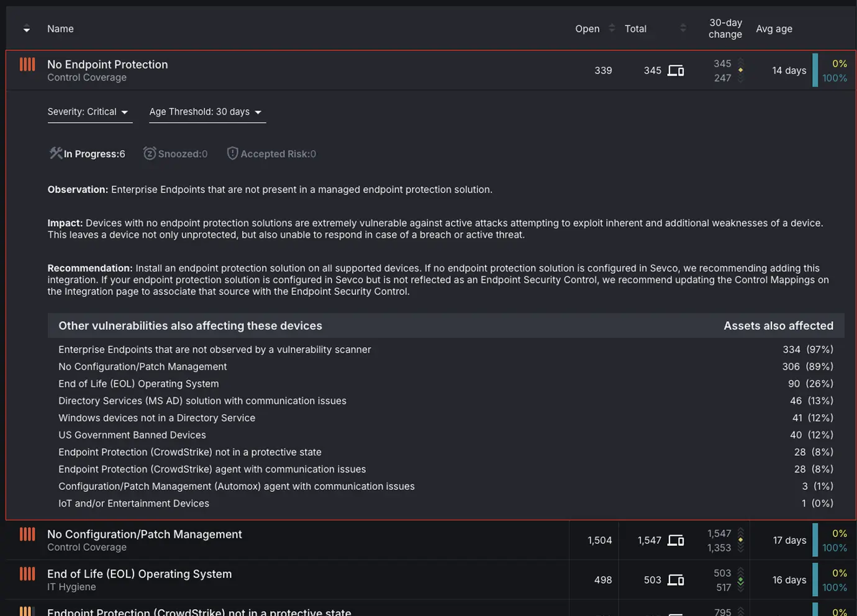This screenshot has height=616, width=857.
Task: Click 'No Configuration/Patch Management' in related vulnerabilities list
Action: (142, 366)
